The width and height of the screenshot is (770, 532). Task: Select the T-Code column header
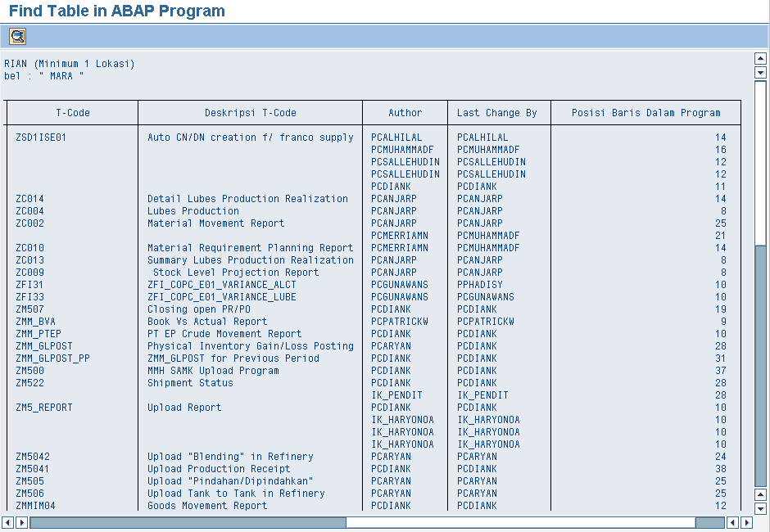point(73,113)
